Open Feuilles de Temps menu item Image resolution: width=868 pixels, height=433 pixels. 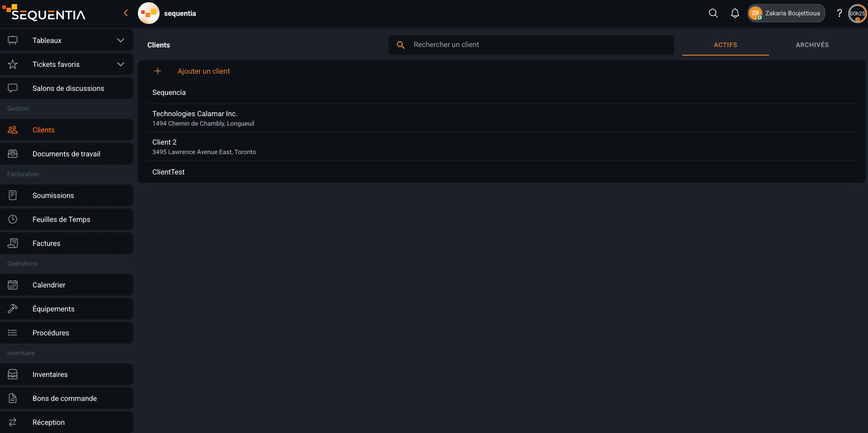coord(66,219)
